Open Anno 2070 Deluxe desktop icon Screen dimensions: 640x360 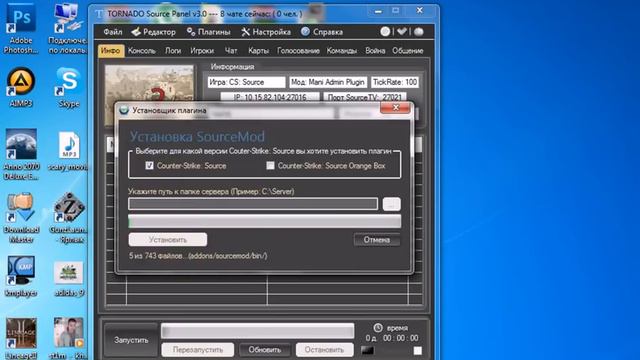coord(21,154)
